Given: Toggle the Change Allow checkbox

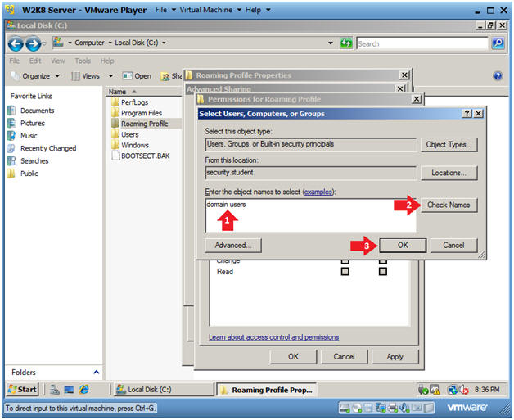Looking at the screenshot, I should [345, 260].
